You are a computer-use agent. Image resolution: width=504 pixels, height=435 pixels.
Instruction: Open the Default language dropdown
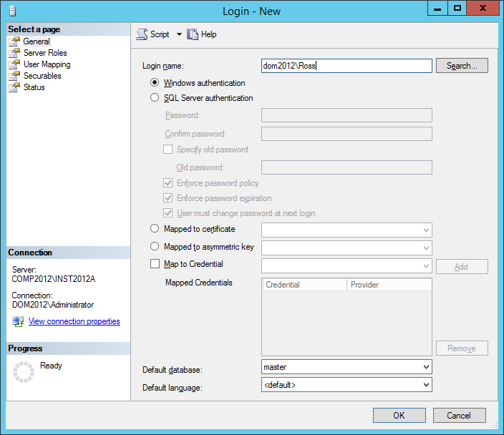coord(426,385)
